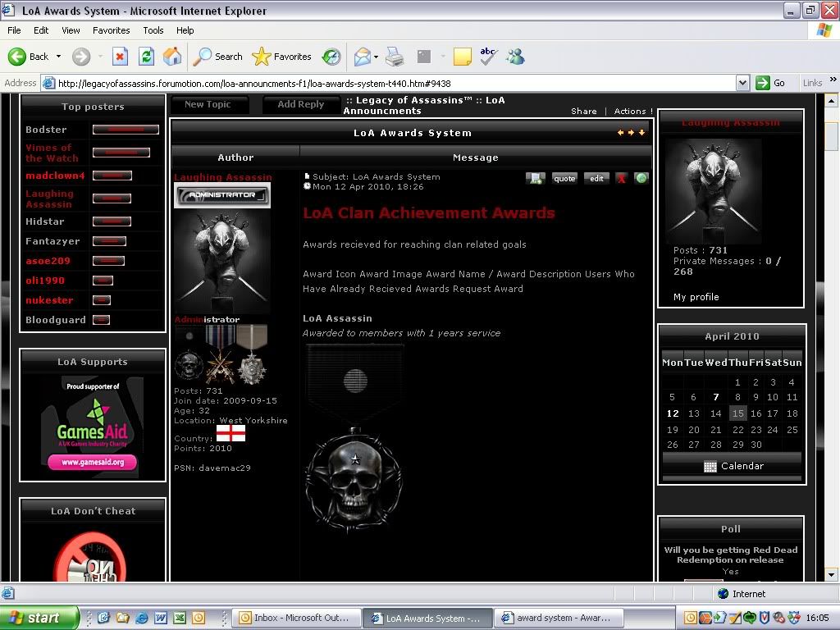Delete the post with the red X icon

(622, 178)
